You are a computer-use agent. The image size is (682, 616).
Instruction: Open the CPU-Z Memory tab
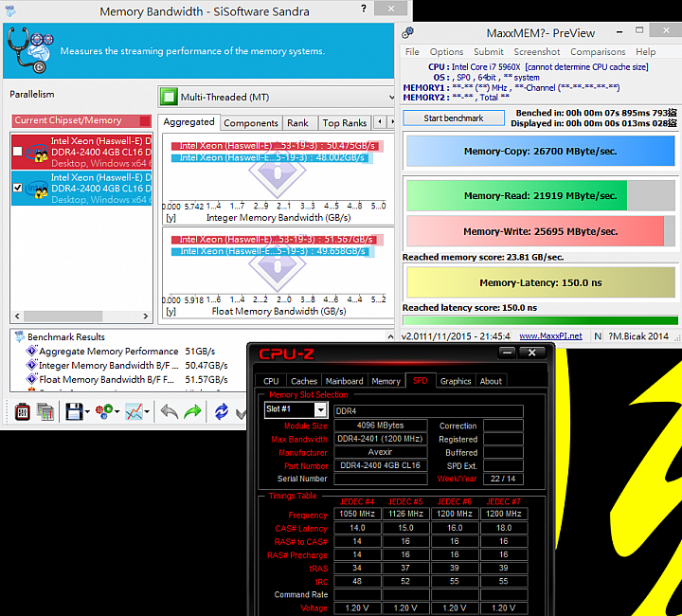pyautogui.click(x=386, y=381)
